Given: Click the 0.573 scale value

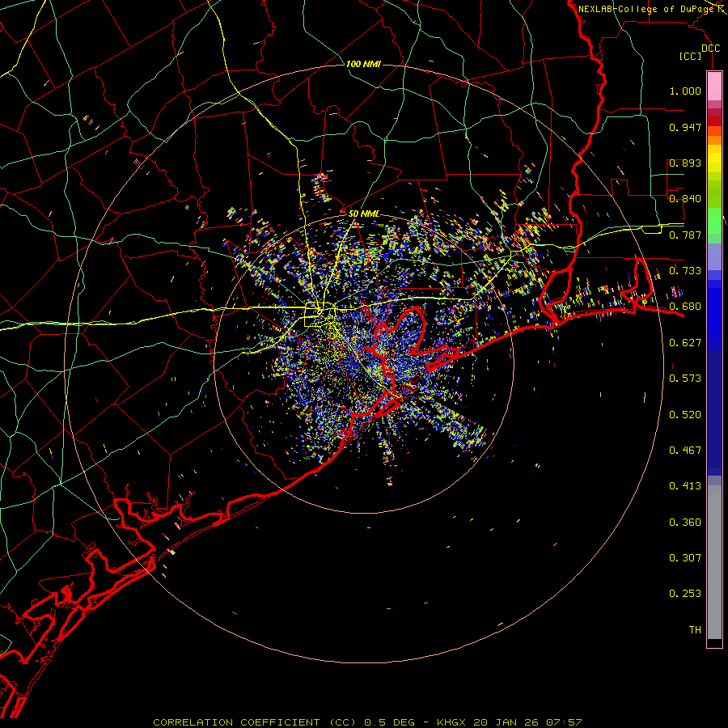Looking at the screenshot, I should pyautogui.click(x=685, y=379).
